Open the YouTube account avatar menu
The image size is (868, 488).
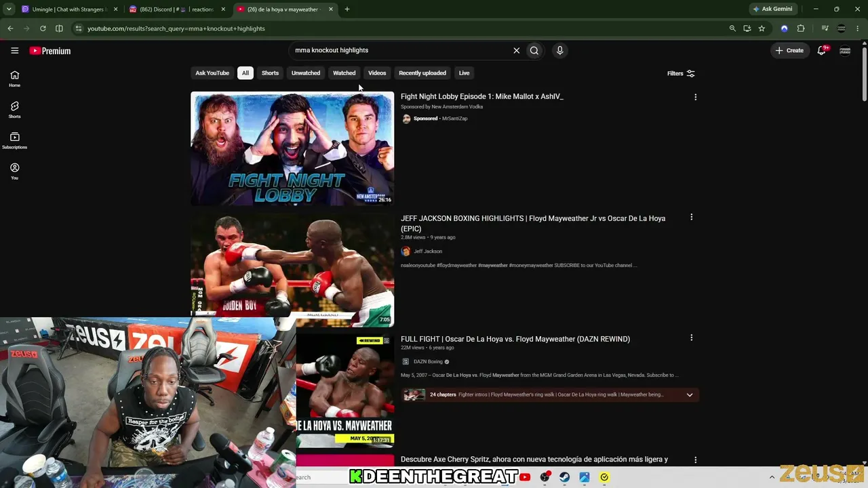(845, 50)
